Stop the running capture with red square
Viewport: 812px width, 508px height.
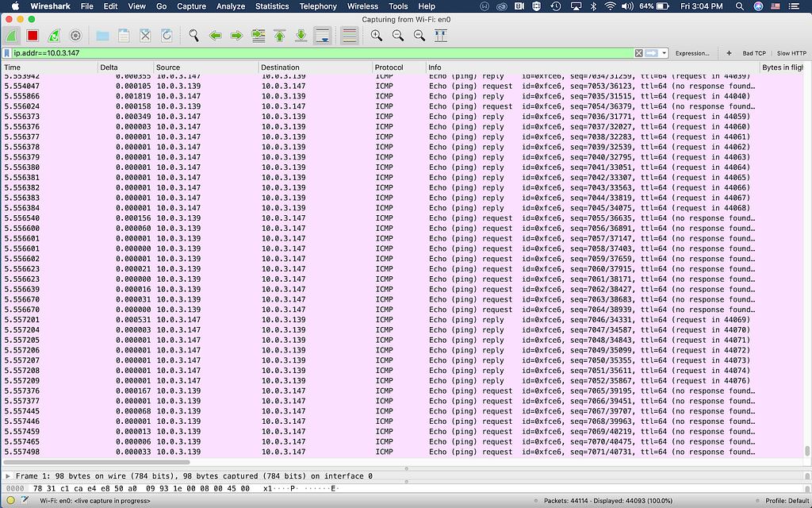[33, 36]
